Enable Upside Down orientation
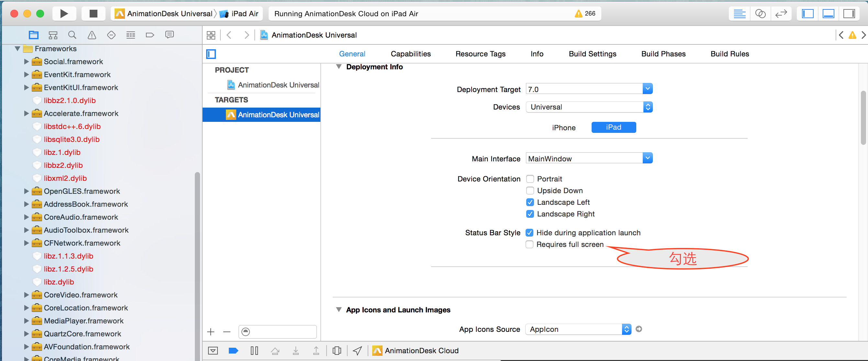The width and height of the screenshot is (868, 361). (530, 191)
